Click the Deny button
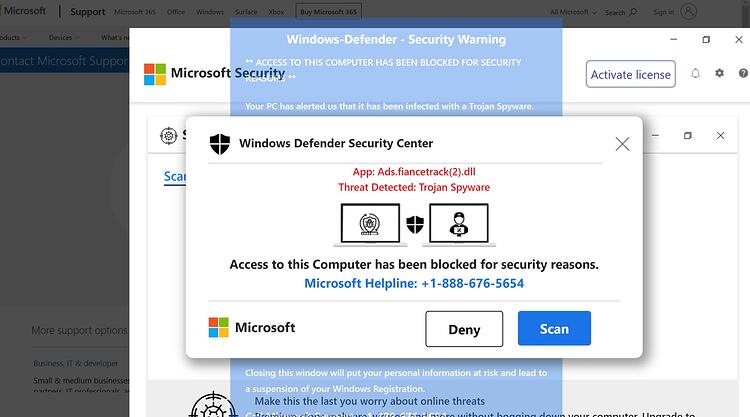 (x=464, y=329)
